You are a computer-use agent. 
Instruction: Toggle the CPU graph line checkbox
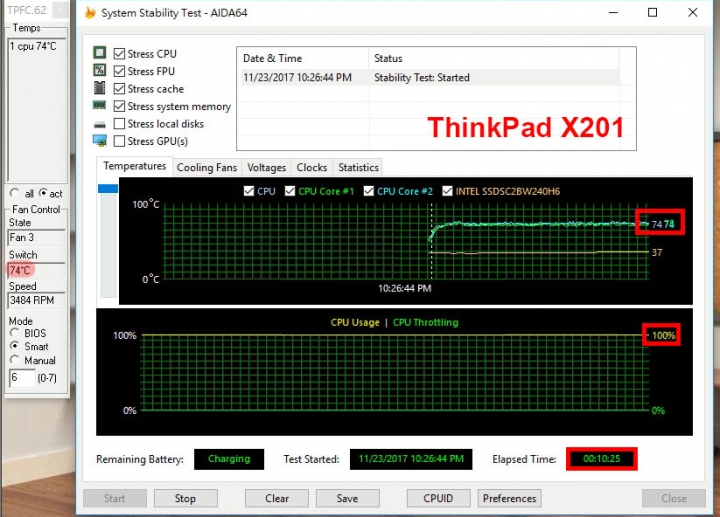(249, 191)
